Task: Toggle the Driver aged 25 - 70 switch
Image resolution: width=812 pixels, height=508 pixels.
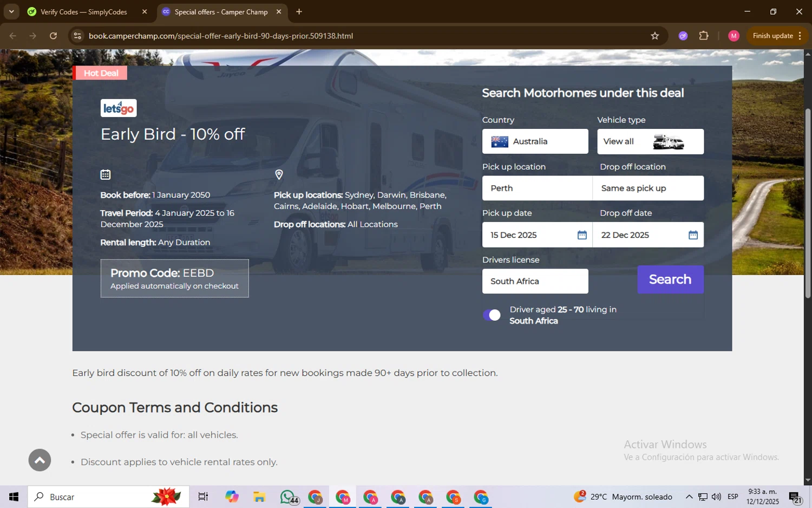Action: 492,315
